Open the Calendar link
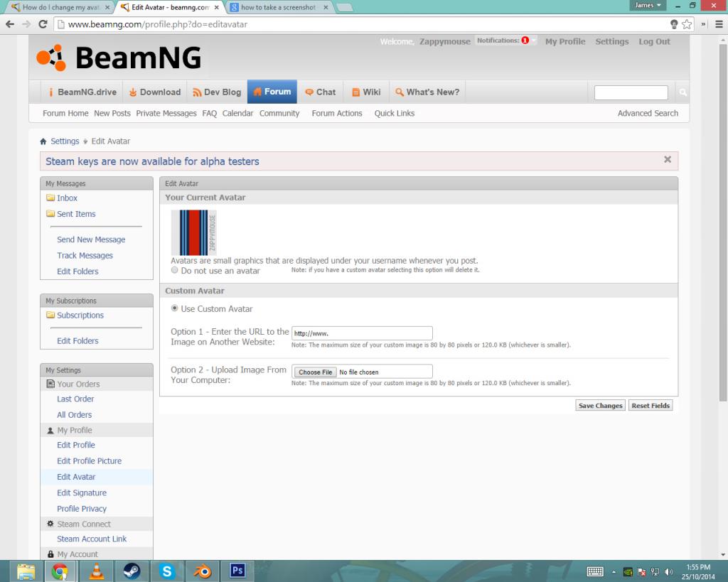This screenshot has height=582, width=728. point(237,113)
